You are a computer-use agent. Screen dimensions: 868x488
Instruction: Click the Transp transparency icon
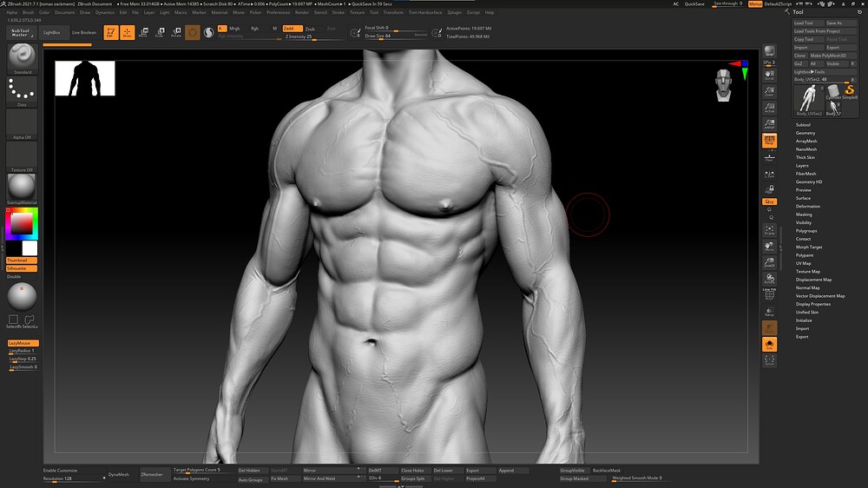[x=769, y=312]
